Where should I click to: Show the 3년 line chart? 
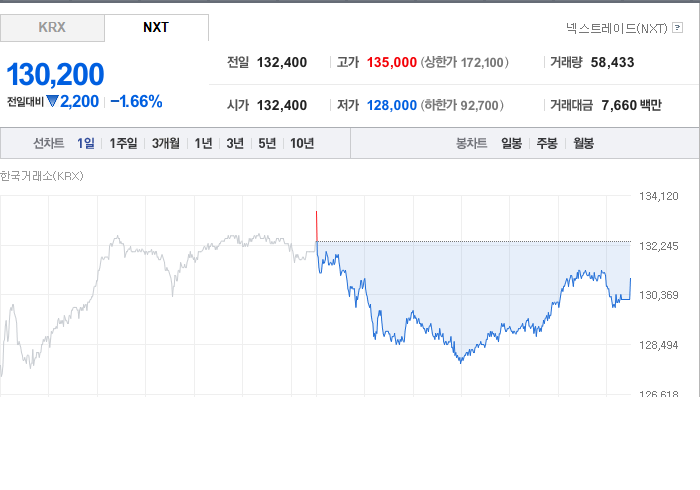tap(235, 143)
